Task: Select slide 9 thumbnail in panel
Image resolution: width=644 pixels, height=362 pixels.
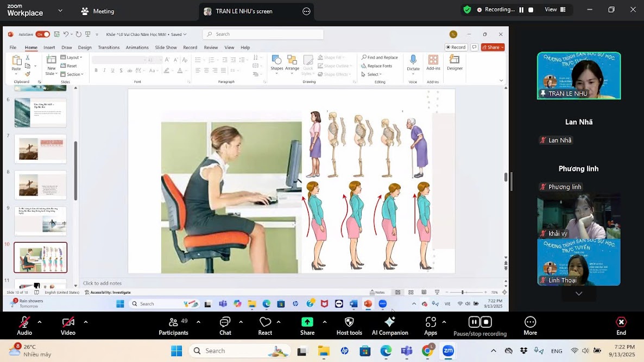Action: (x=41, y=221)
